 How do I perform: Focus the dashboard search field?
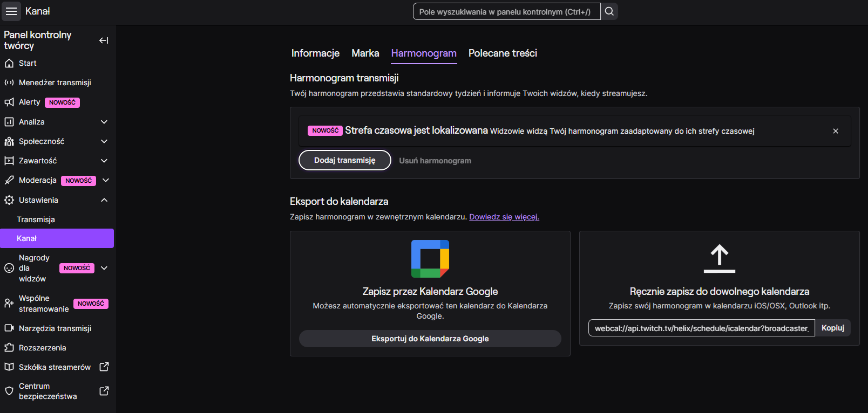point(507,11)
